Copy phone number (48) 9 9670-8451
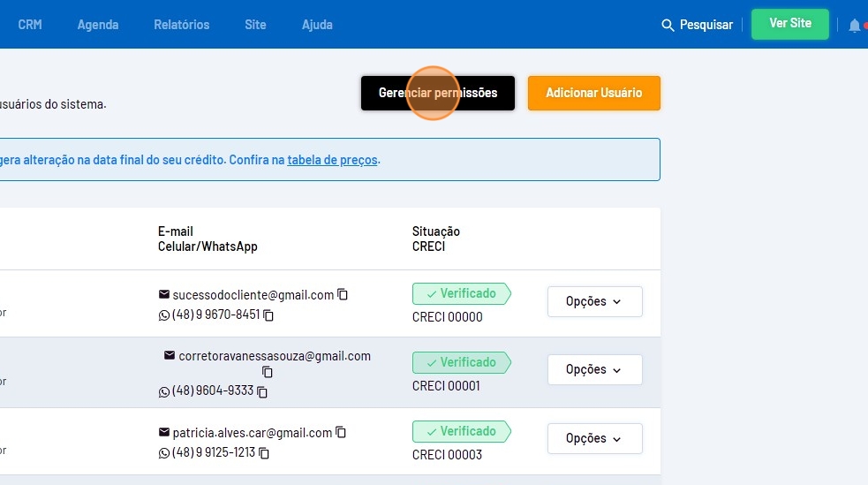The image size is (868, 485). 269,315
